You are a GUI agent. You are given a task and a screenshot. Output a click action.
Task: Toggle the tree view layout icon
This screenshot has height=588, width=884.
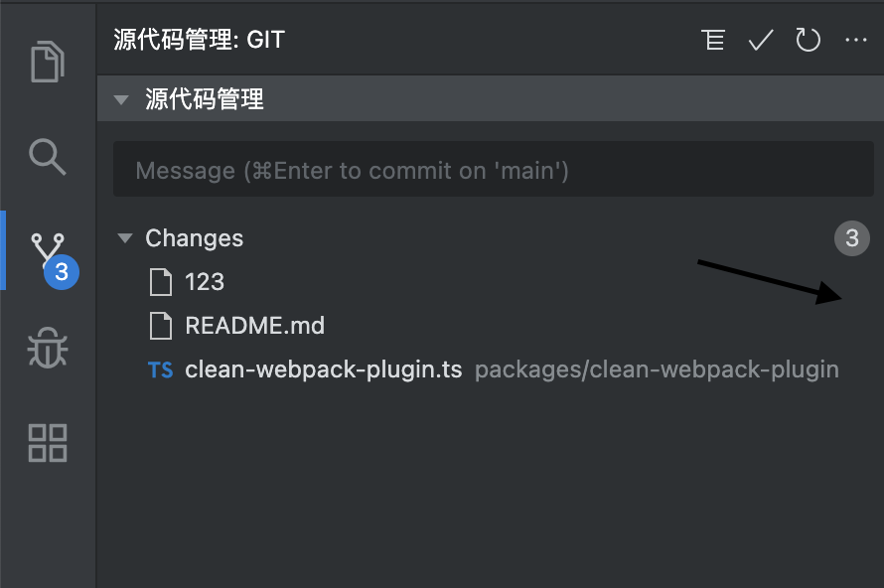click(x=713, y=40)
